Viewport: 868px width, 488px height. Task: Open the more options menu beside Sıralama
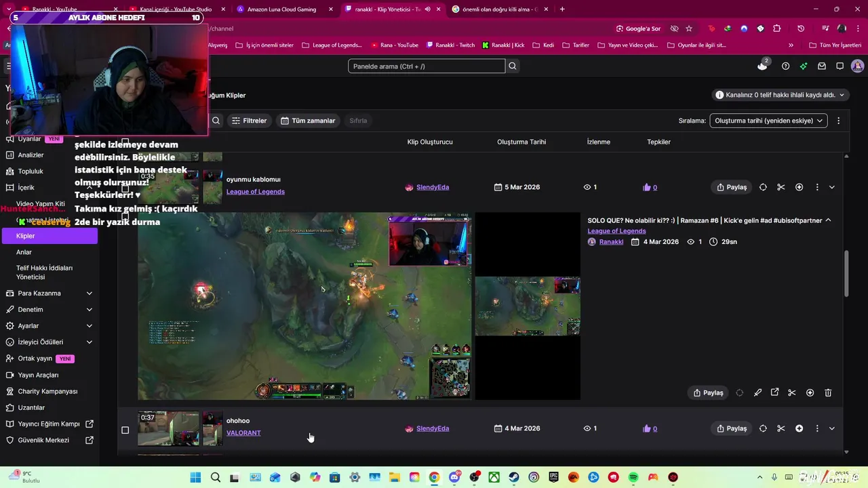pyautogui.click(x=838, y=121)
